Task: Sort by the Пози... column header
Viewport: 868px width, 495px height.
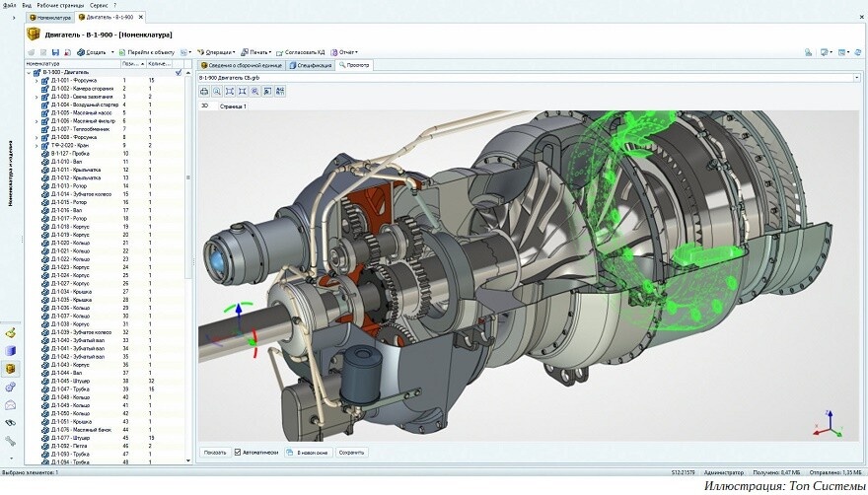Action: coord(134,64)
